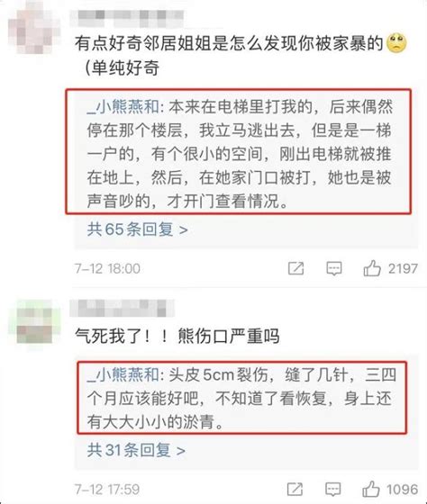Tap the comment text 气死我了 熊伤口严重吗
This screenshot has height=504, width=427.
(x=177, y=337)
